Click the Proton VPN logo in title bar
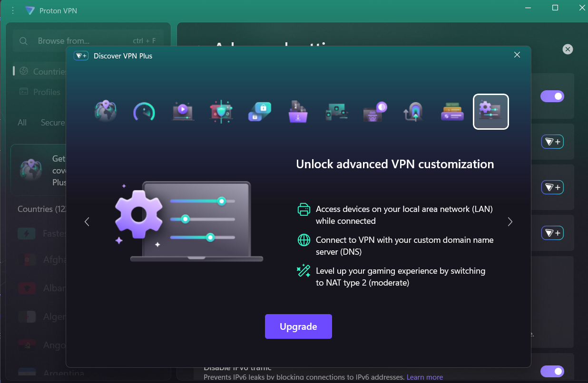 30,10
